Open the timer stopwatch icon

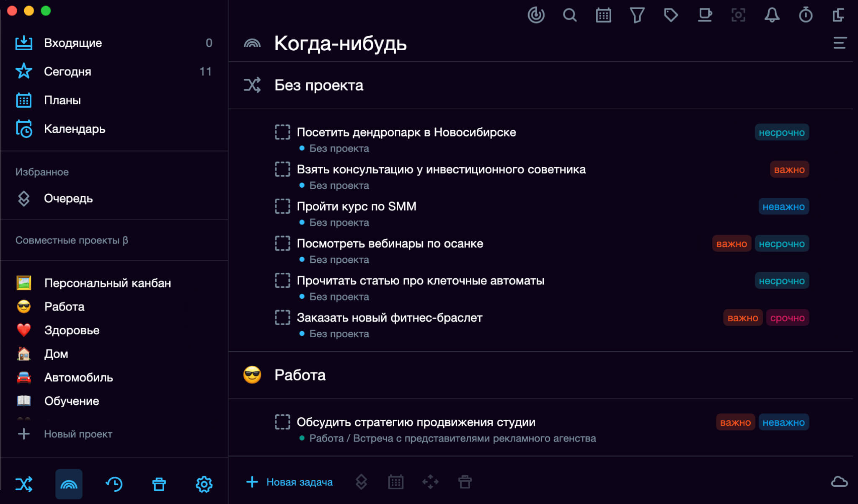(805, 16)
